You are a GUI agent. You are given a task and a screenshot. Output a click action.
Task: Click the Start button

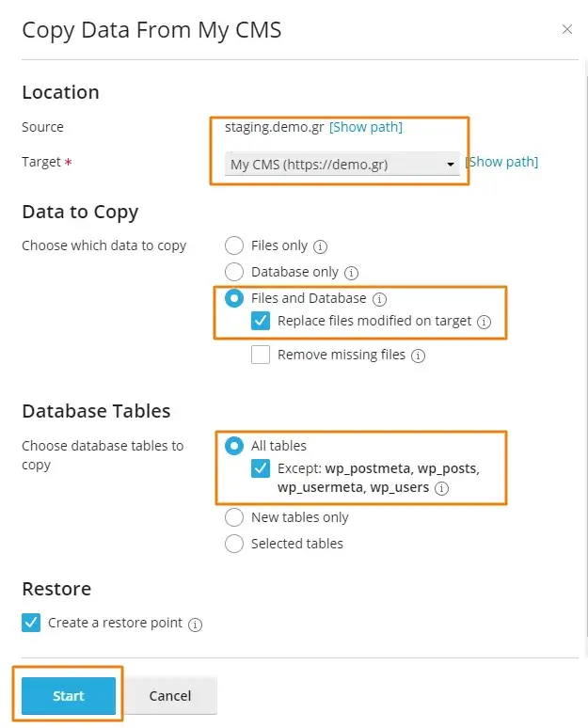pyautogui.click(x=69, y=695)
